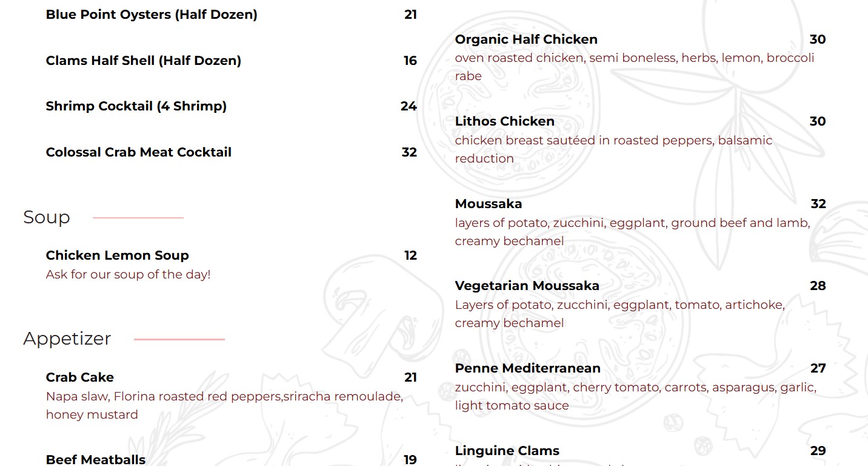This screenshot has height=466, width=868.
Task: Select Colossal Crab Meat Cocktail title
Action: tap(139, 152)
